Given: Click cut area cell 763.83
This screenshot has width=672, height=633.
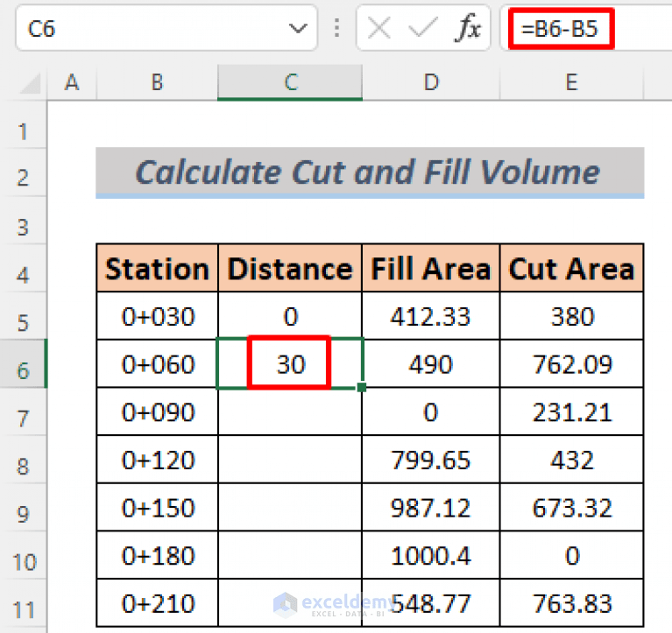Looking at the screenshot, I should pos(572,604).
